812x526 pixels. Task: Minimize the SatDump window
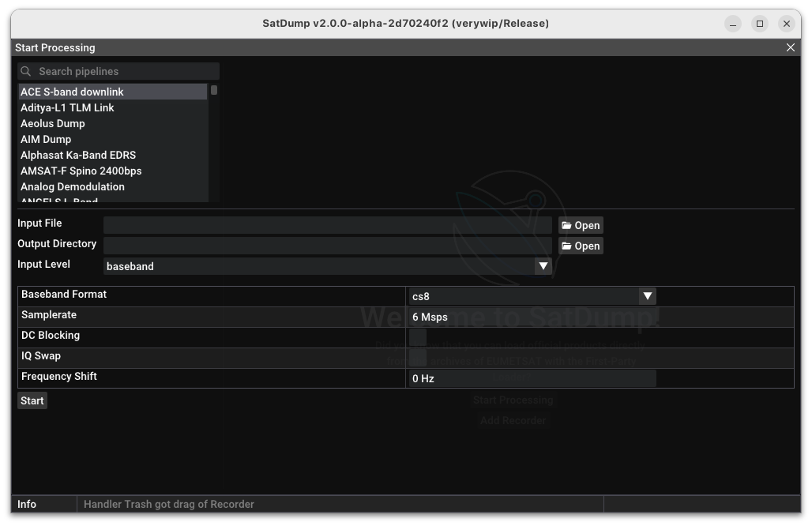click(x=733, y=24)
